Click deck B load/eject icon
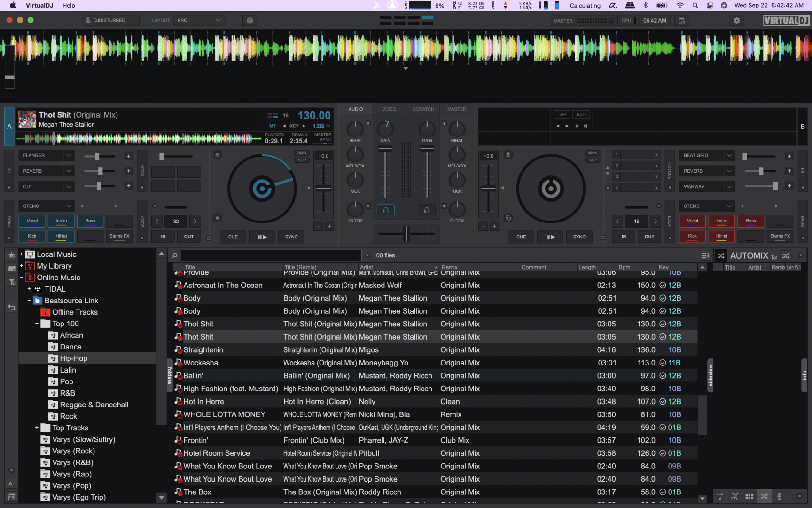 pyautogui.click(x=508, y=154)
